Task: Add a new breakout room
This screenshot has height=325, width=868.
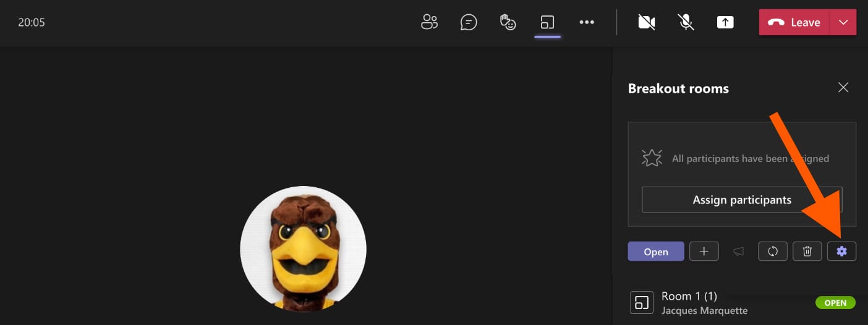Action: tap(704, 251)
